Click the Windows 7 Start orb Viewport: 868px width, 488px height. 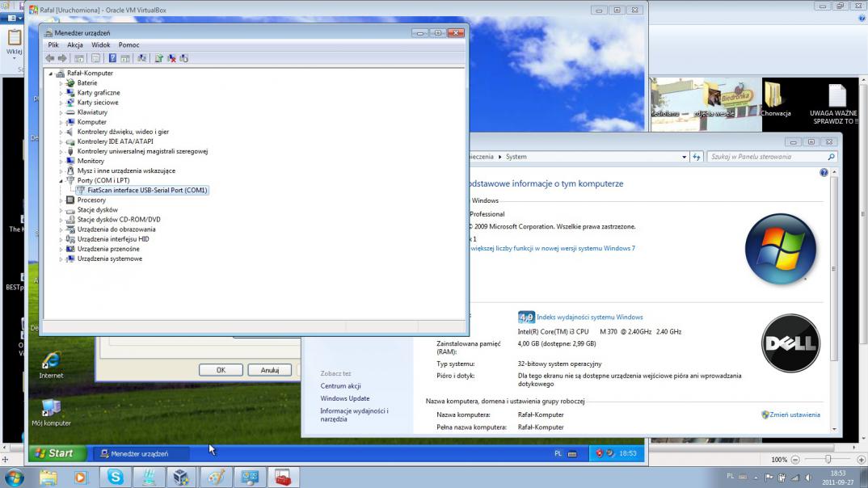coord(15,477)
